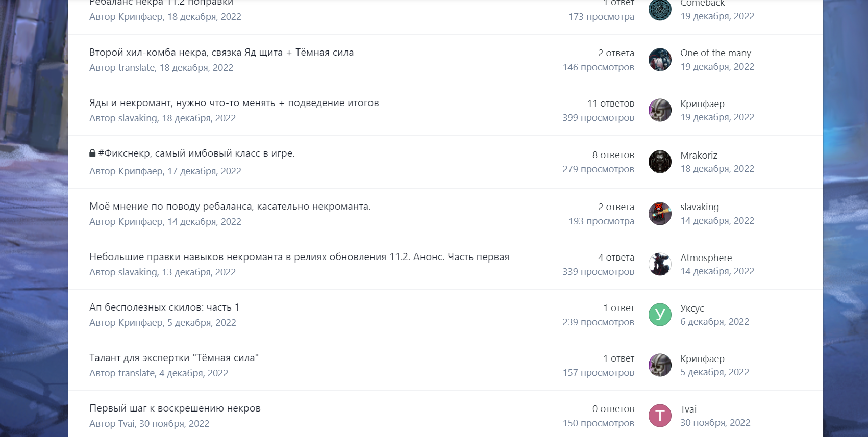Go to last post dated 6 декабря, 2022
The image size is (868, 437).
click(x=714, y=322)
